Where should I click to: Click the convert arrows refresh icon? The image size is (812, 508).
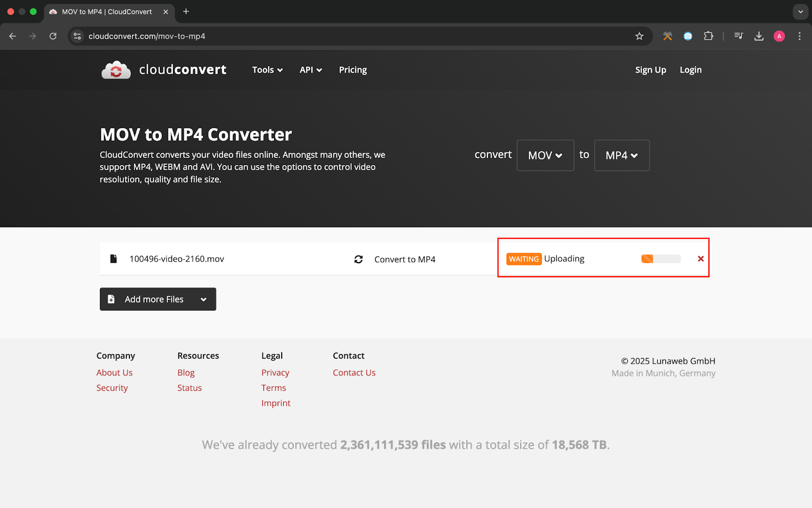[x=358, y=260]
